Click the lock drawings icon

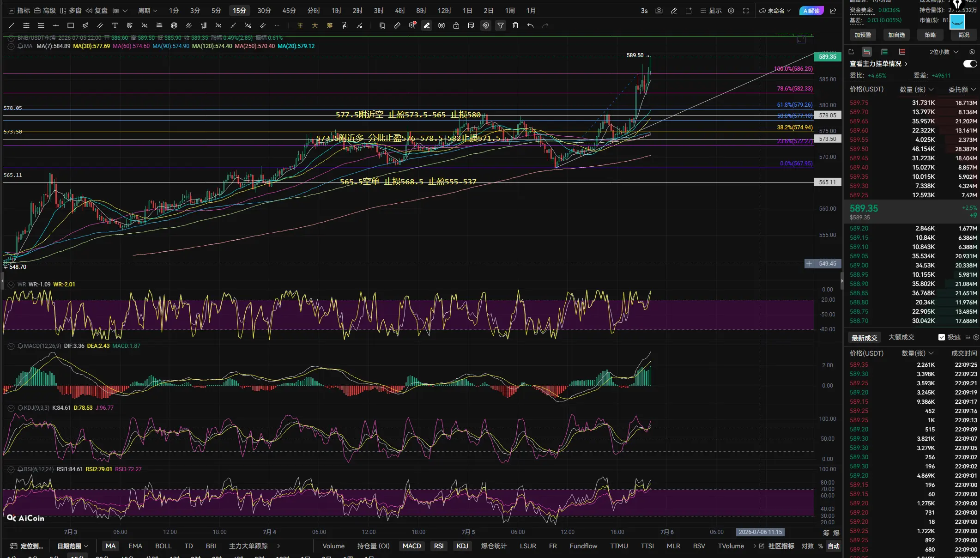coord(456,25)
